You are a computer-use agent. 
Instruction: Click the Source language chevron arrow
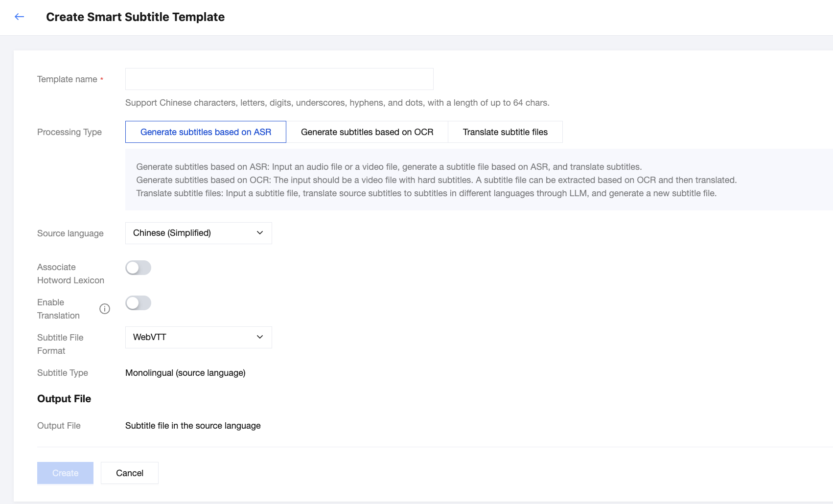click(260, 233)
